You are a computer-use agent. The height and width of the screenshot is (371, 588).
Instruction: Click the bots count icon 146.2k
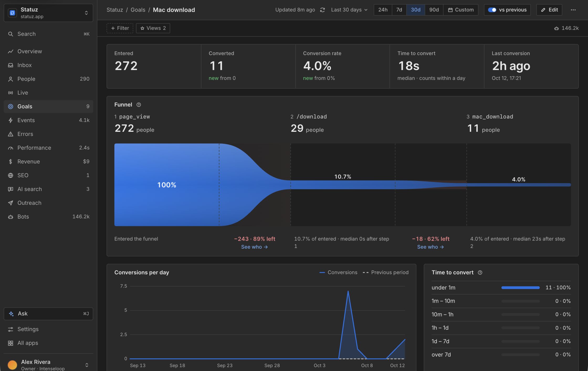(x=566, y=28)
